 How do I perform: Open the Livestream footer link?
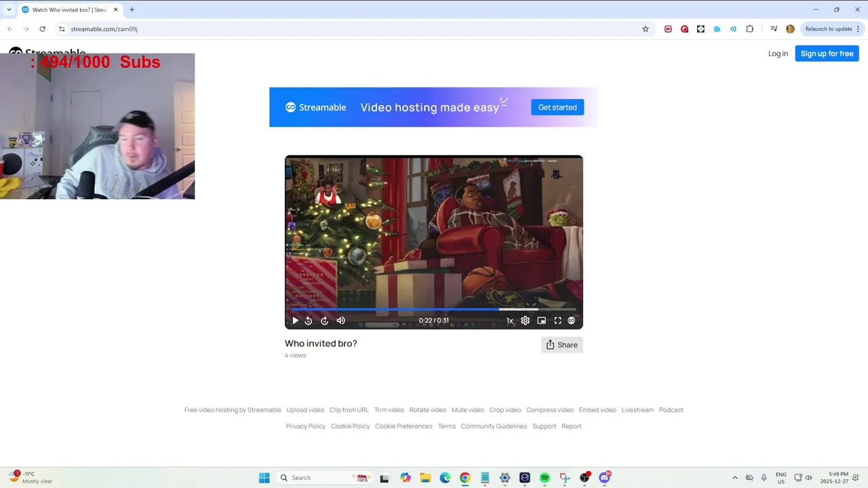(637, 410)
